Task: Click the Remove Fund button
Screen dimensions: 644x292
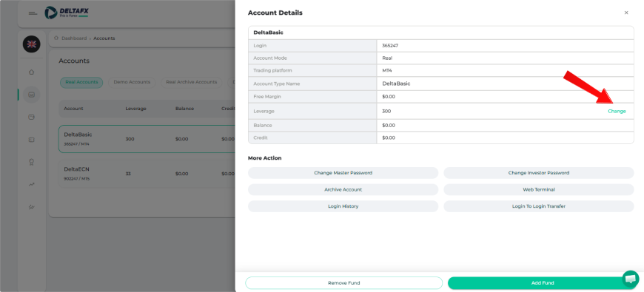Action: tap(343, 283)
